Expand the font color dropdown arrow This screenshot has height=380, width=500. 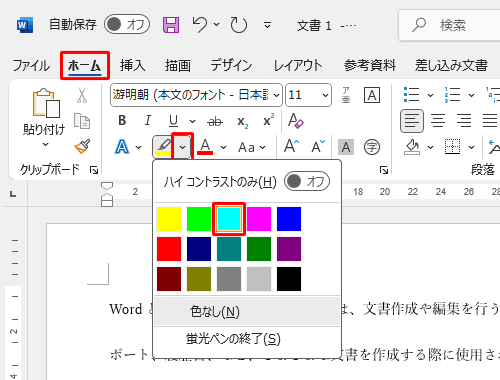coord(223,147)
